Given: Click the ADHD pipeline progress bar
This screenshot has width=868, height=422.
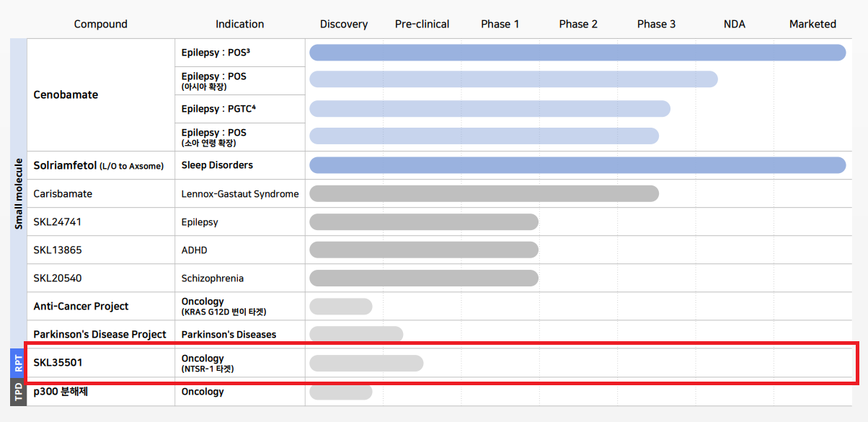Looking at the screenshot, I should click(x=424, y=250).
